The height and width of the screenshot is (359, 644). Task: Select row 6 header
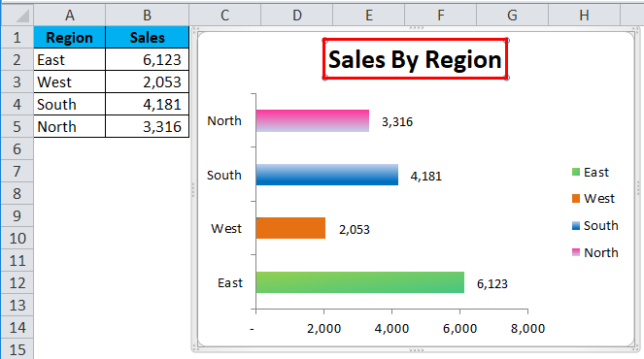17,148
